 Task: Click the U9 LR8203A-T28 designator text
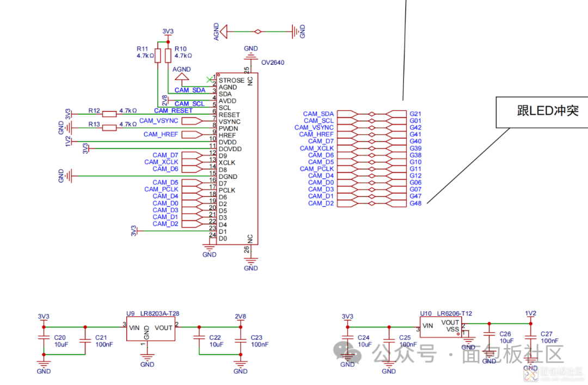tap(152, 313)
